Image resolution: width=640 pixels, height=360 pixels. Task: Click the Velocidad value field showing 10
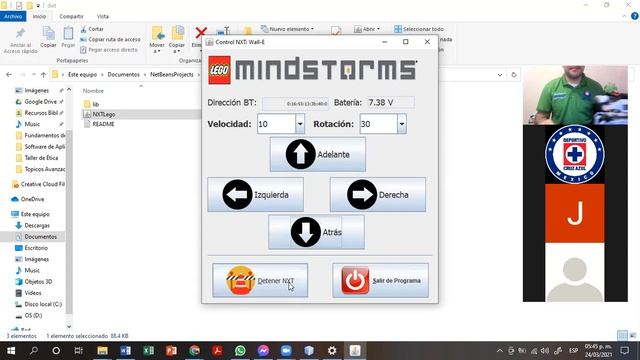(276, 124)
